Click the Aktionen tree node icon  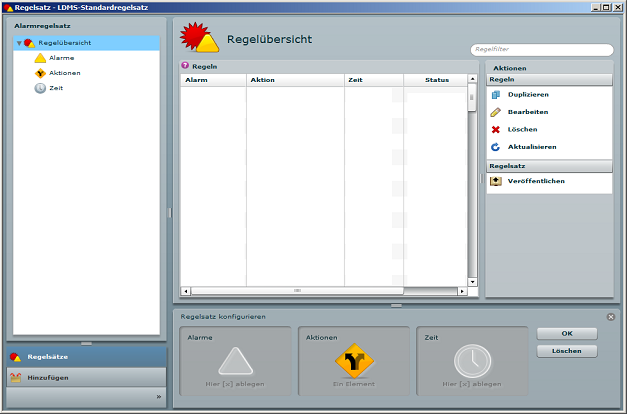pos(40,73)
